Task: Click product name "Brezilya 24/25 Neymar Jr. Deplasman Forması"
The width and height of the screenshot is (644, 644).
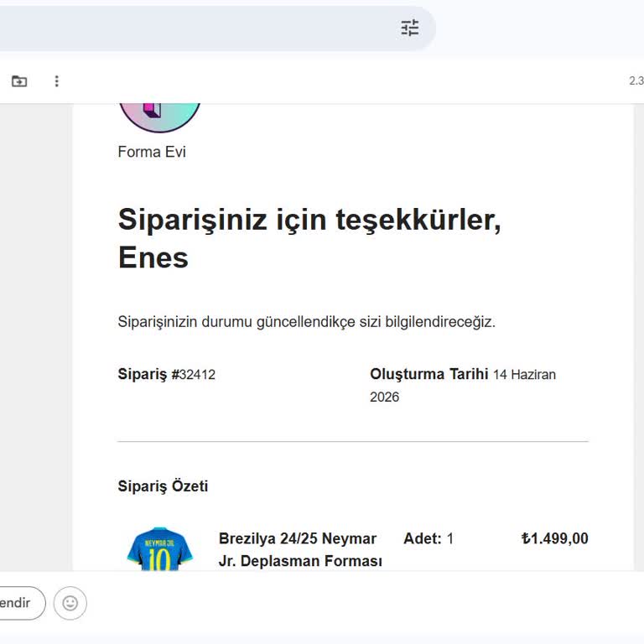Action: click(300, 549)
